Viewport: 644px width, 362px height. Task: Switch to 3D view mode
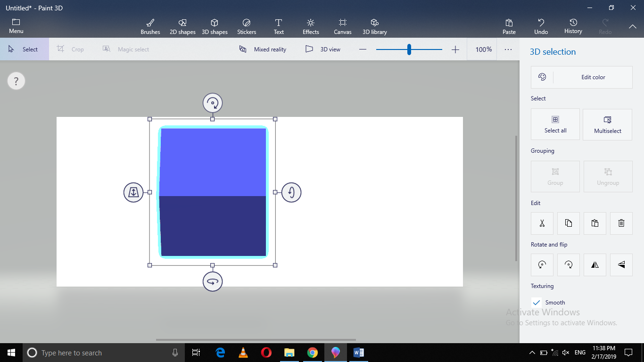[323, 49]
